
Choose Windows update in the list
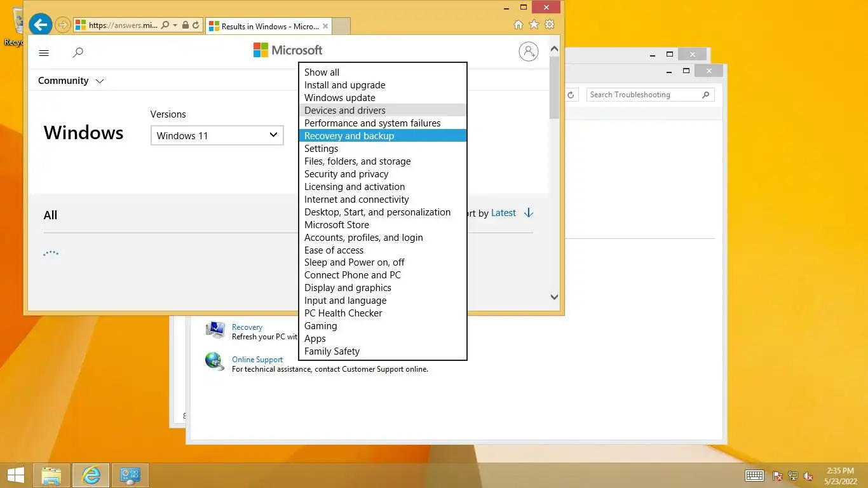point(383,98)
